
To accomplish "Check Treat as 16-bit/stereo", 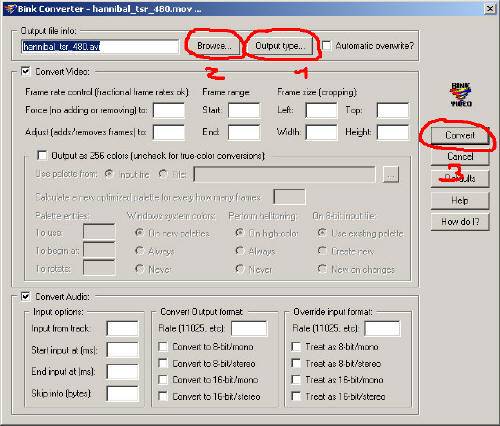I will click(x=296, y=396).
